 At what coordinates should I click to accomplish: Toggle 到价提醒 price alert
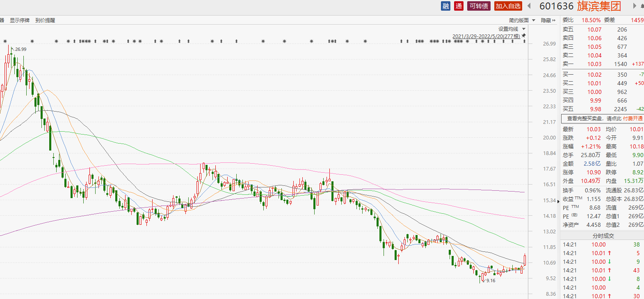click(x=45, y=21)
